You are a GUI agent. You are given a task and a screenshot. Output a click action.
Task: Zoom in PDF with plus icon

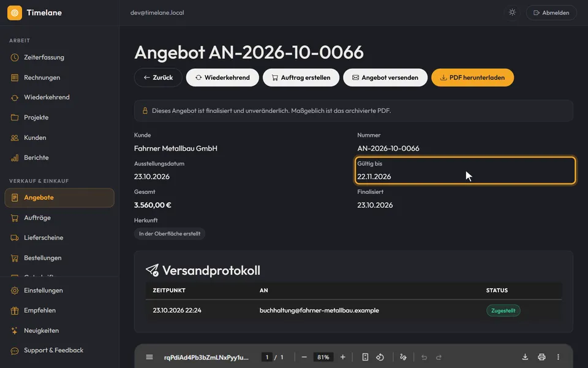[343, 357]
